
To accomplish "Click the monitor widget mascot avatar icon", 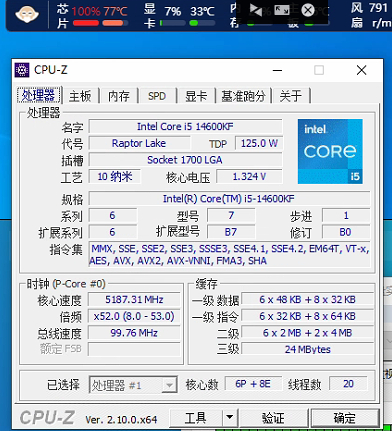I will point(27,14).
